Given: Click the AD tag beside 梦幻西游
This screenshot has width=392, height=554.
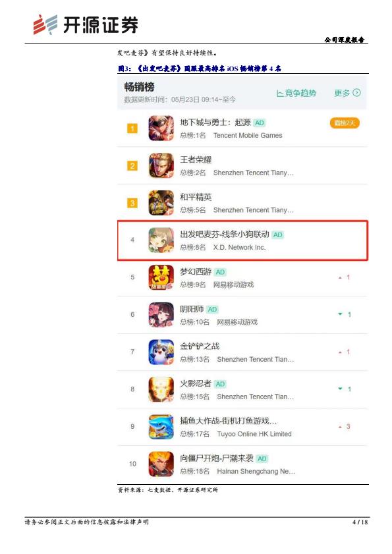Looking at the screenshot, I should pos(220,272).
